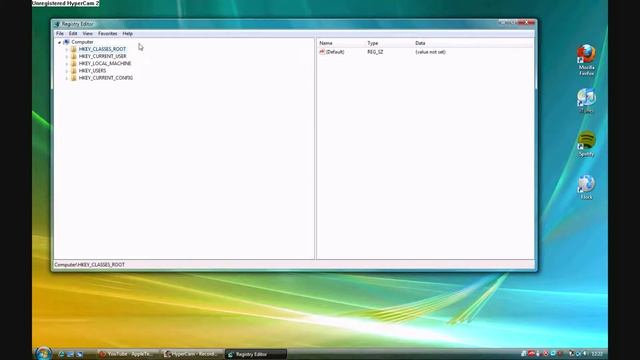
Task: Click the HKEY_CURRENT_CONFIG folder icon
Action: click(x=74, y=78)
